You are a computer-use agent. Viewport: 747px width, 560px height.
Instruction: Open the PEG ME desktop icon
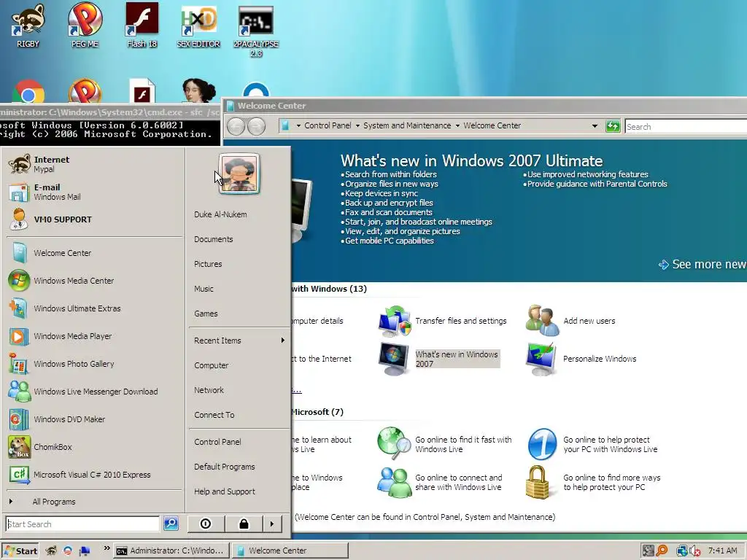tap(85, 26)
